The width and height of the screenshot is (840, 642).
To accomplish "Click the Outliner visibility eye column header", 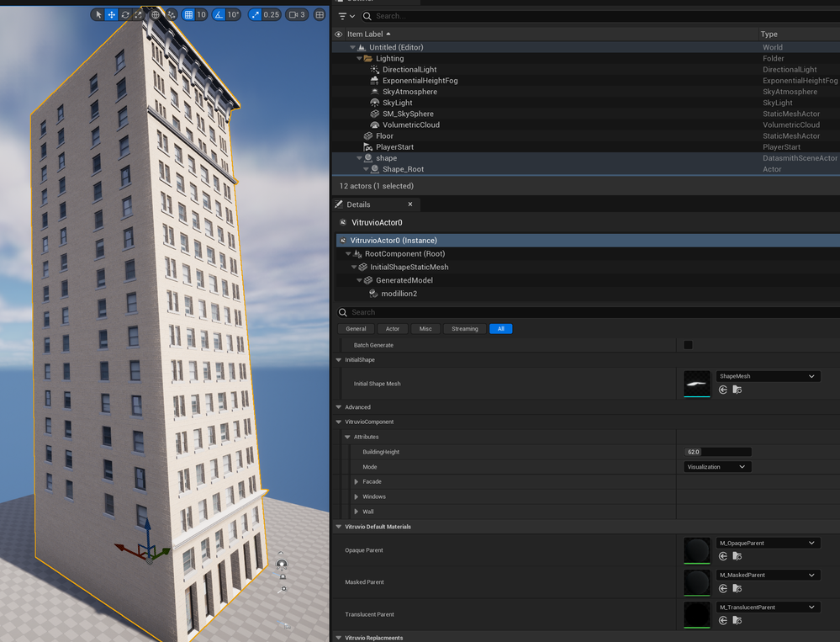I will [x=339, y=34].
